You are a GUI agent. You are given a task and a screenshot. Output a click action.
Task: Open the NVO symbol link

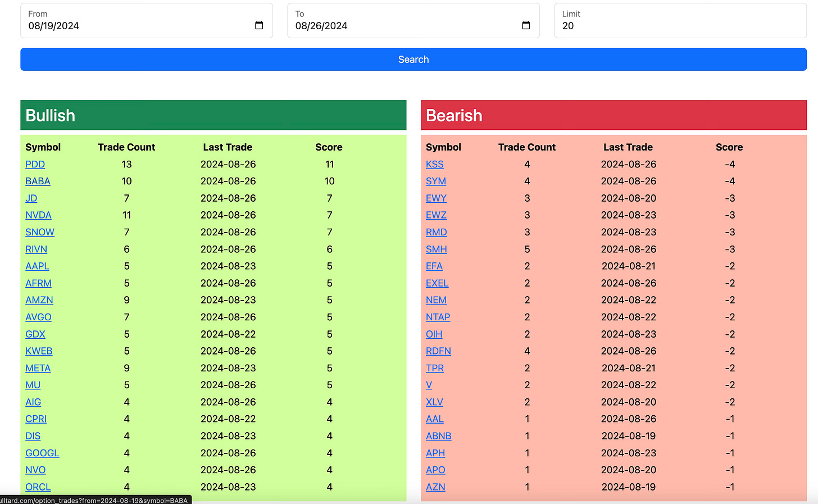pos(35,470)
